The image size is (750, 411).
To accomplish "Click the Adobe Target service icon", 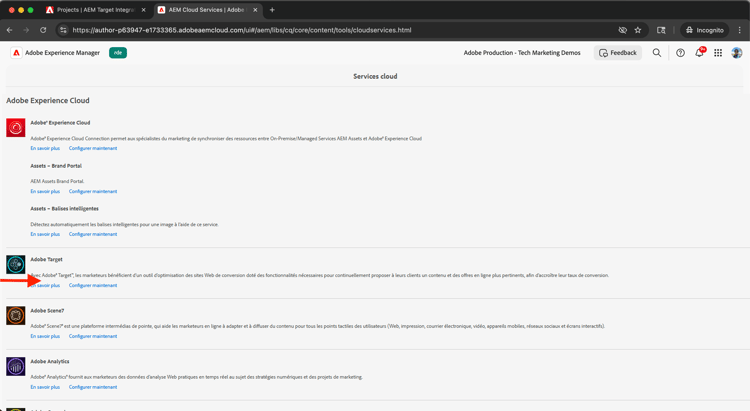I will [x=16, y=264].
